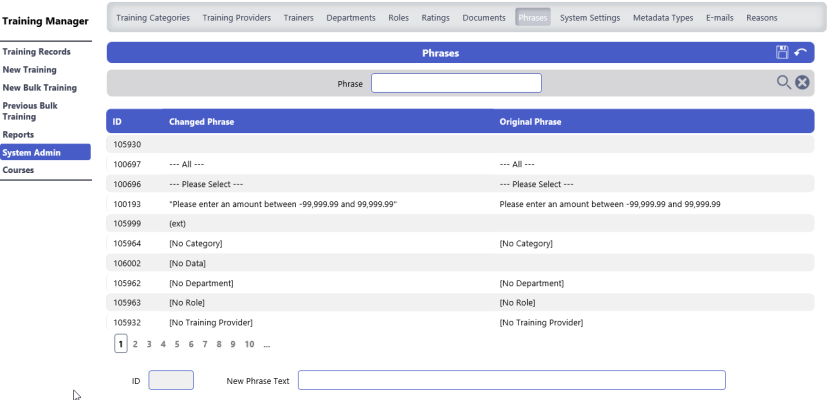Screen dimensions: 830x400
Task: Open the System Settings tab
Action: point(590,17)
